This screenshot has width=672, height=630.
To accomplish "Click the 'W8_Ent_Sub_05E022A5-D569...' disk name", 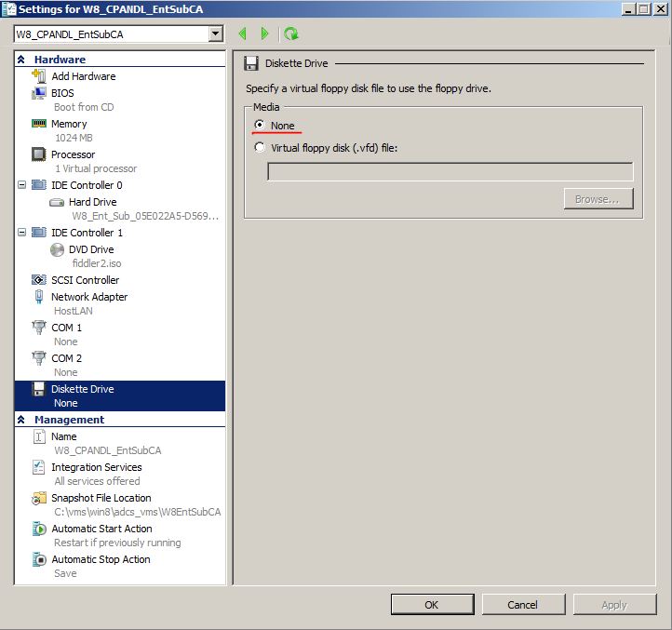I will point(145,216).
